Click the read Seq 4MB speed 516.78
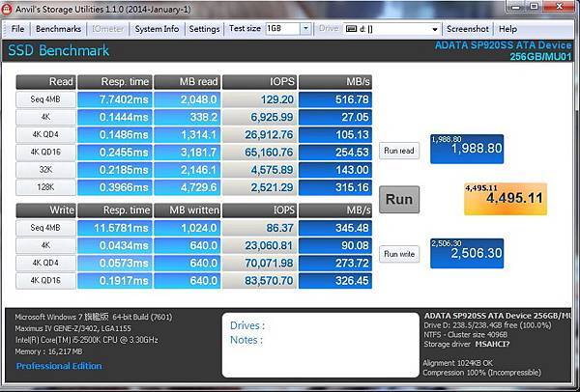Screen dimensions: 580x392 click(335, 99)
